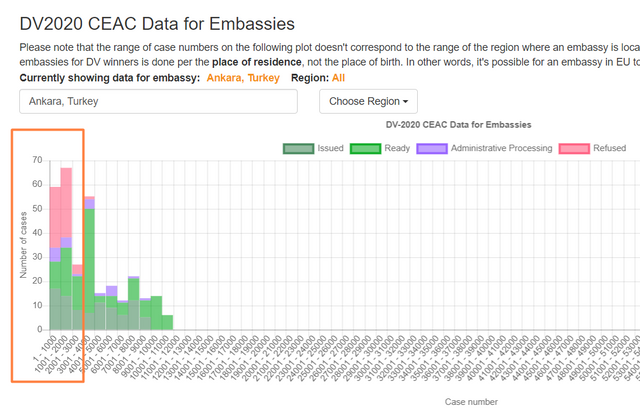Click the rightmost small green bar

[x=167, y=322]
